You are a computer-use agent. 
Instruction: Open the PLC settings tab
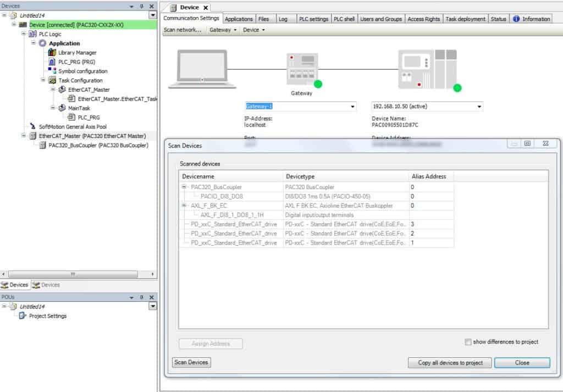pos(314,19)
